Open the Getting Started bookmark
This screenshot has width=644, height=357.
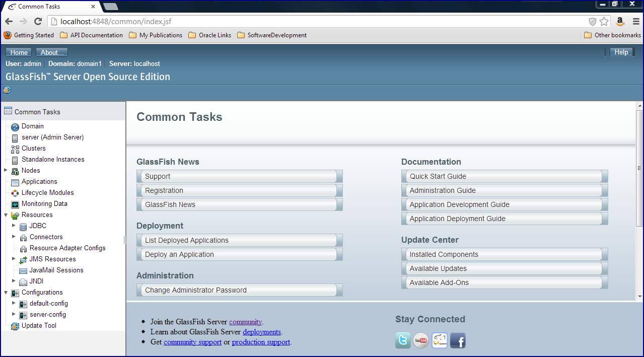(x=29, y=35)
